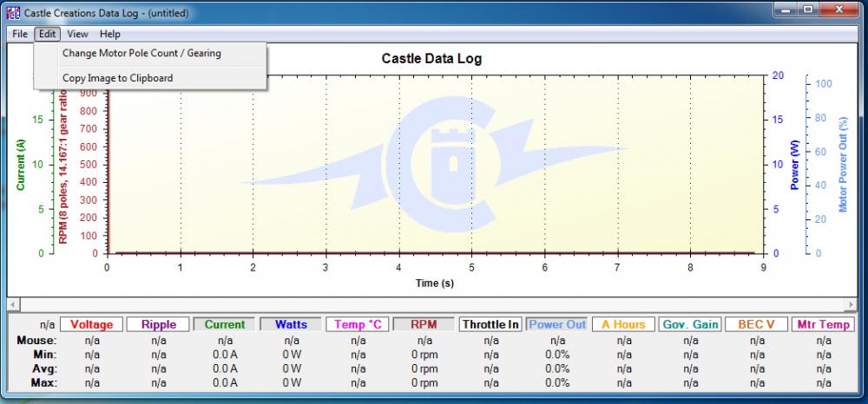Toggle the Ripple data series

(x=158, y=324)
